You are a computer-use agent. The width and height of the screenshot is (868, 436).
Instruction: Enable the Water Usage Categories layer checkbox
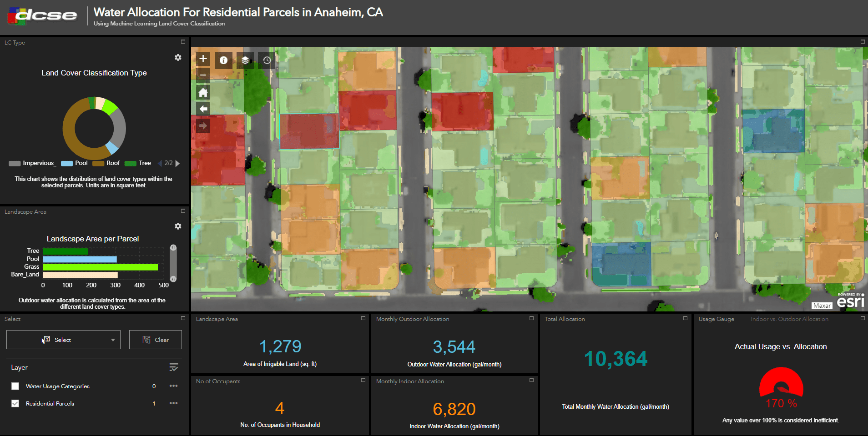(15, 386)
